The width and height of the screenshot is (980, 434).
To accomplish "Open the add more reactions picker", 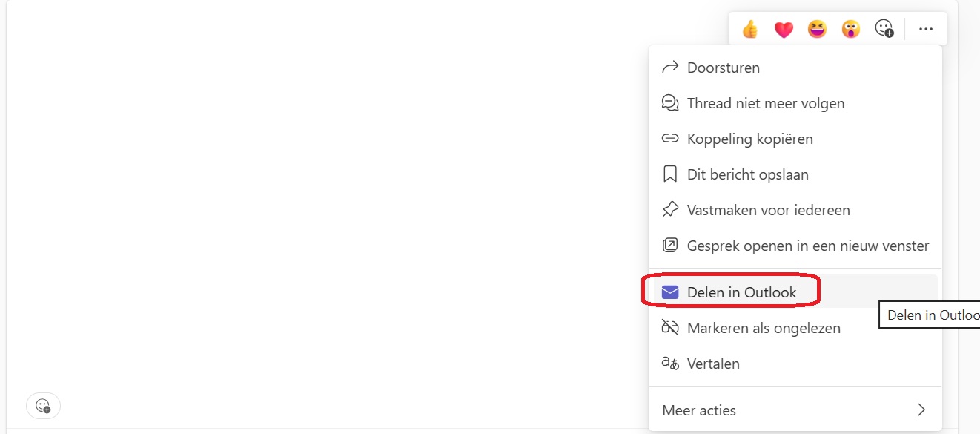I will point(884,29).
